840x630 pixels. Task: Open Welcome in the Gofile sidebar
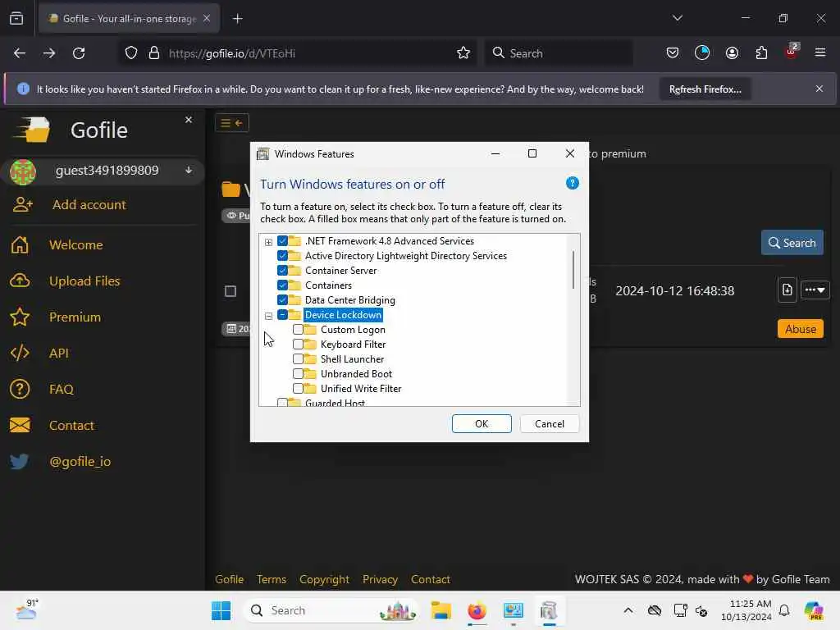coord(76,244)
